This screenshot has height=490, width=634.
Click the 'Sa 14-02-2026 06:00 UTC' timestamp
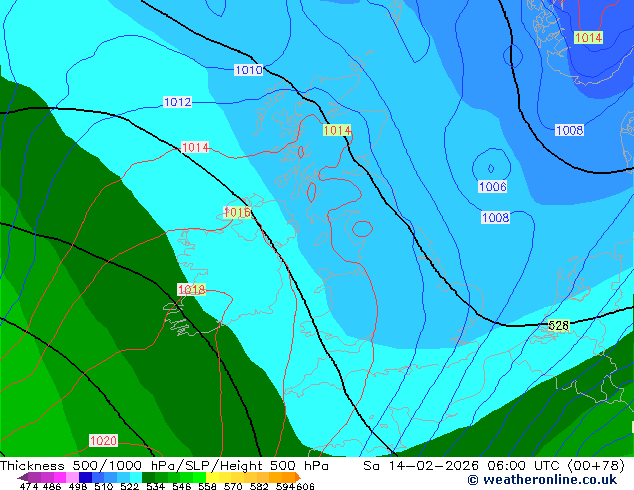(461, 465)
